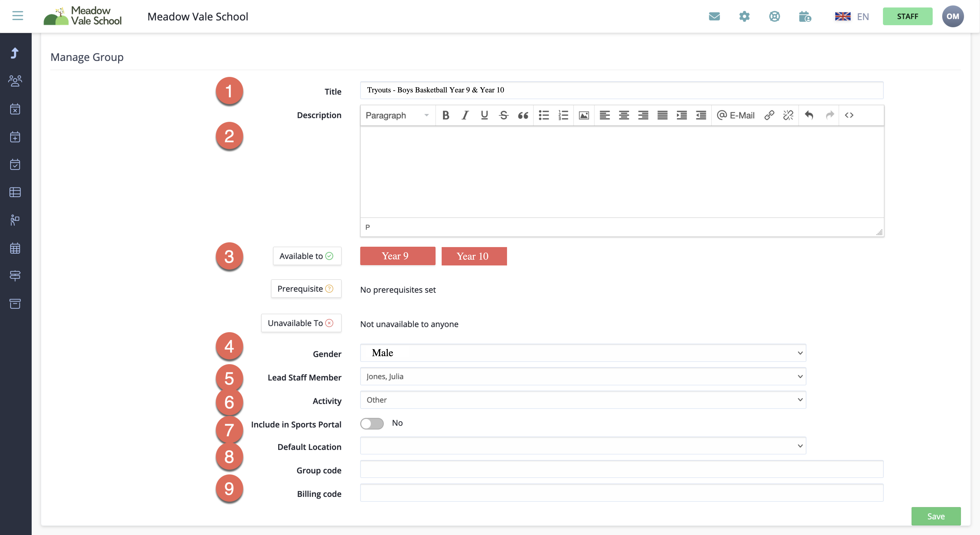
Task: Insert a numbered list
Action: coord(563,115)
